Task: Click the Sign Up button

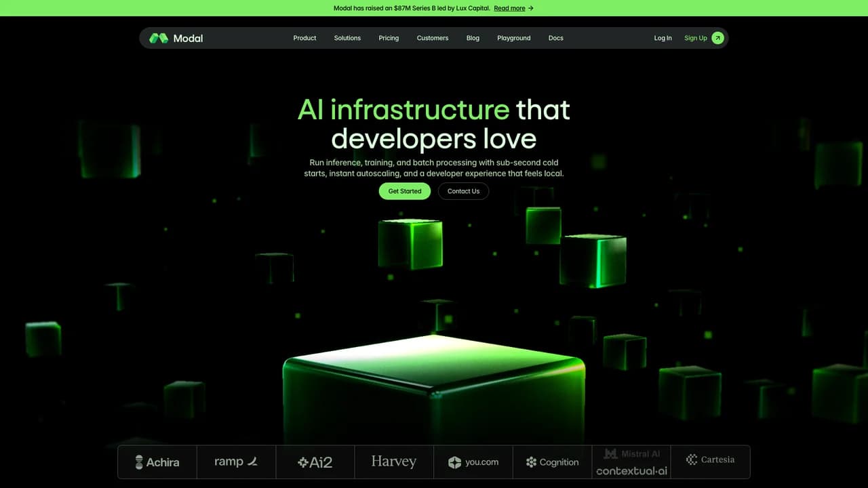Action: pos(704,38)
